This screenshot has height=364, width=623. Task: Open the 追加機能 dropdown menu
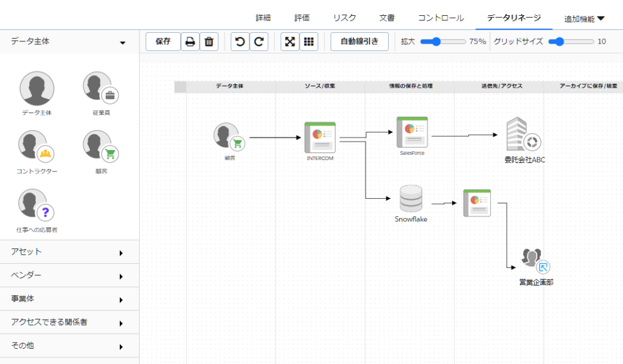(x=583, y=18)
